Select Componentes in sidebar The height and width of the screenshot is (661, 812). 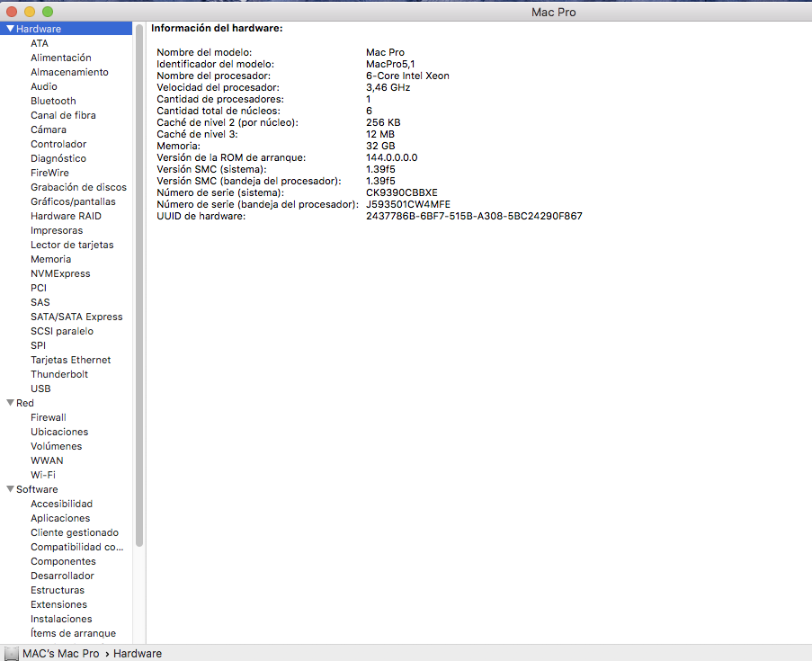coord(63,561)
